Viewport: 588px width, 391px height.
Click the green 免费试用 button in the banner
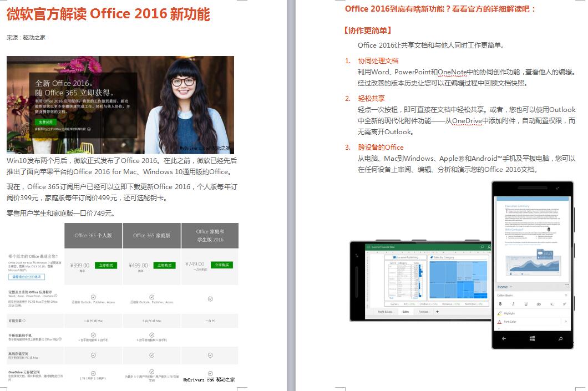click(x=45, y=121)
